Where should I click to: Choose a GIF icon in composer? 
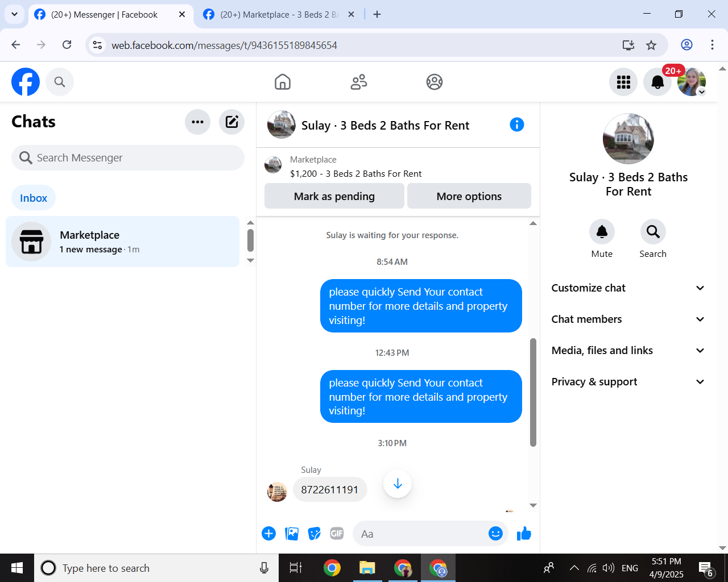click(337, 534)
